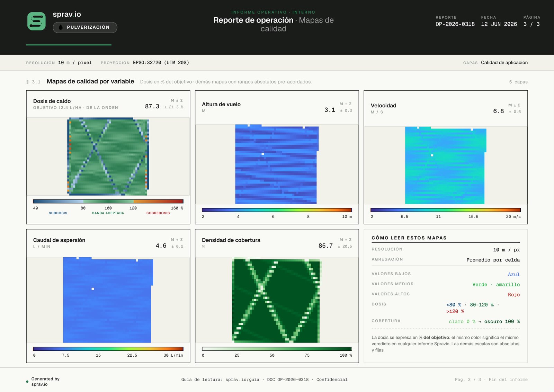The image size is (554, 392).
Task: Click the droplet icon in Pulverización badge
Action: [x=61, y=27]
